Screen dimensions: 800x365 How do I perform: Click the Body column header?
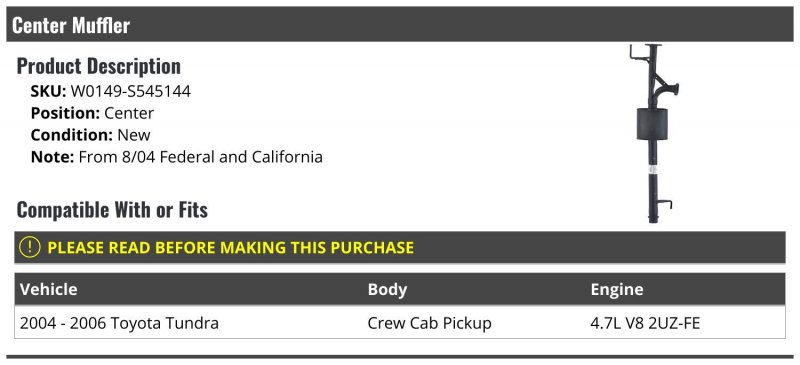coord(387,289)
